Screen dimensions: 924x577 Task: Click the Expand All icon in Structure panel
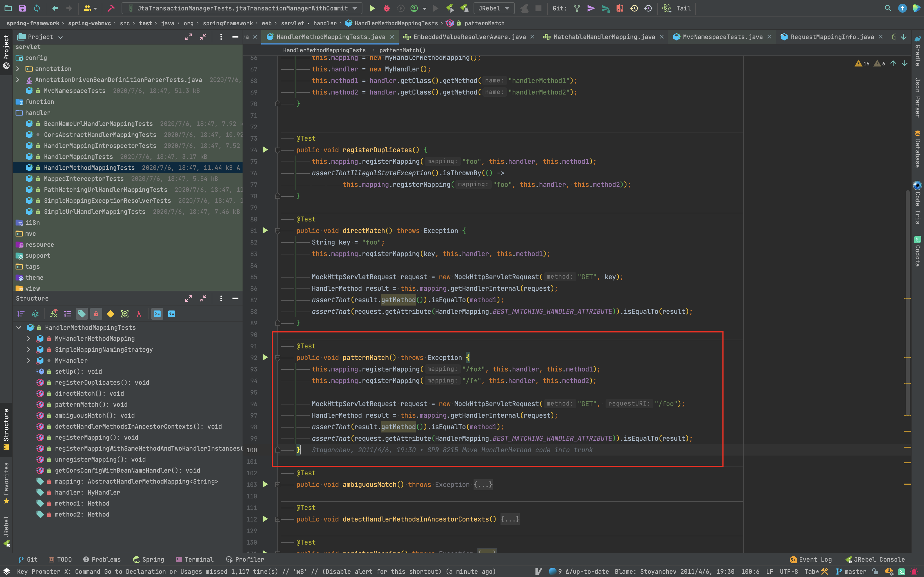pos(189,298)
